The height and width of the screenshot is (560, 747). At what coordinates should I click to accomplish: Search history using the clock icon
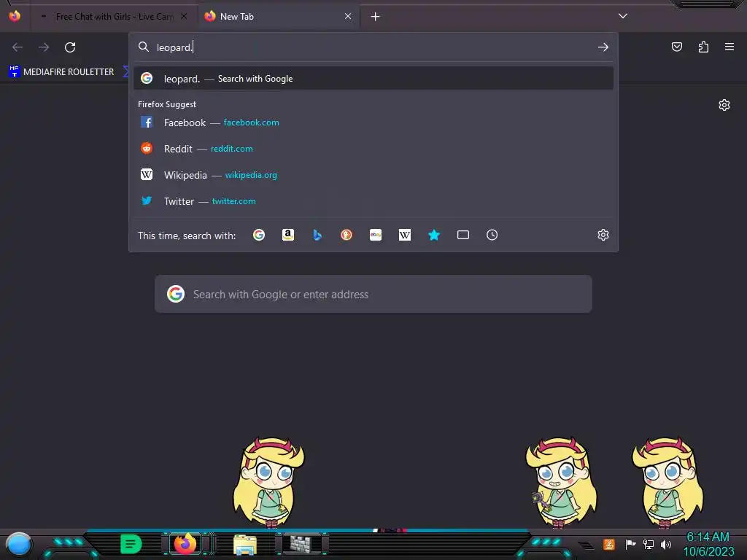point(492,235)
